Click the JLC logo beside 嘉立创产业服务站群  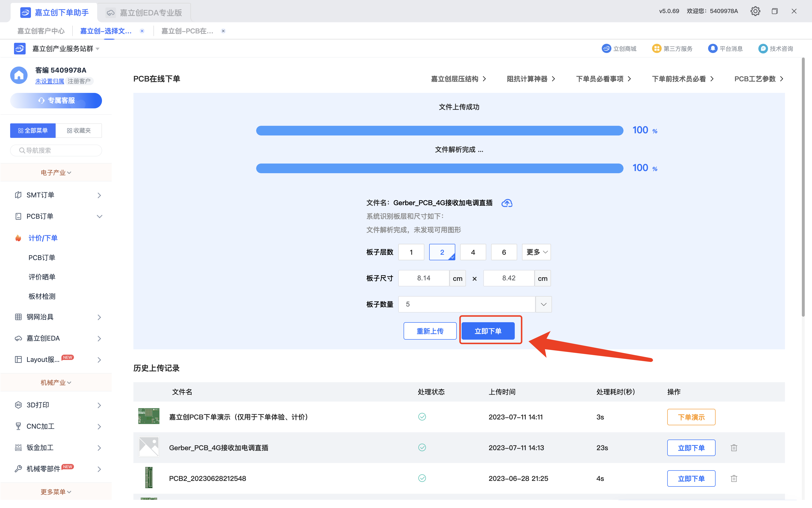20,49
